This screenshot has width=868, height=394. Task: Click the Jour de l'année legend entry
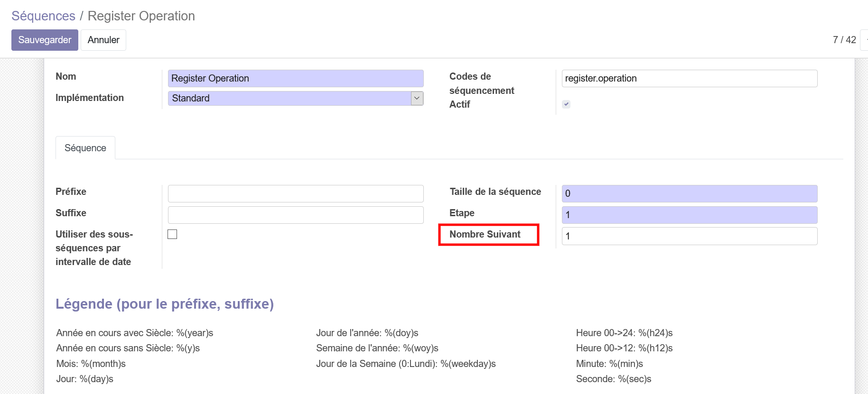point(367,333)
